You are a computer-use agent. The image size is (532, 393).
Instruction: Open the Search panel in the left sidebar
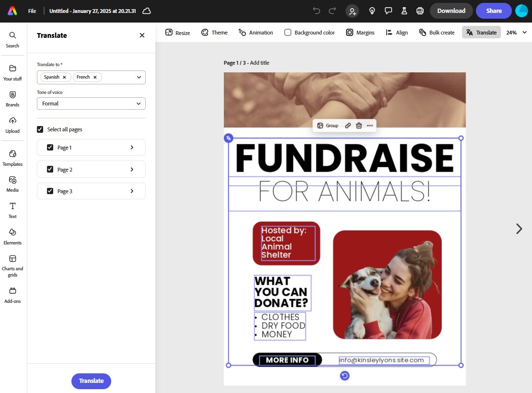tap(12, 39)
